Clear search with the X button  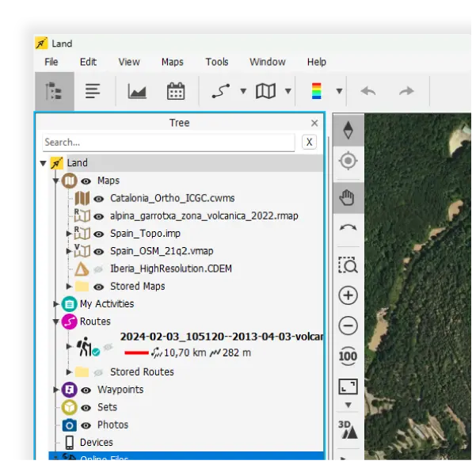[309, 143]
